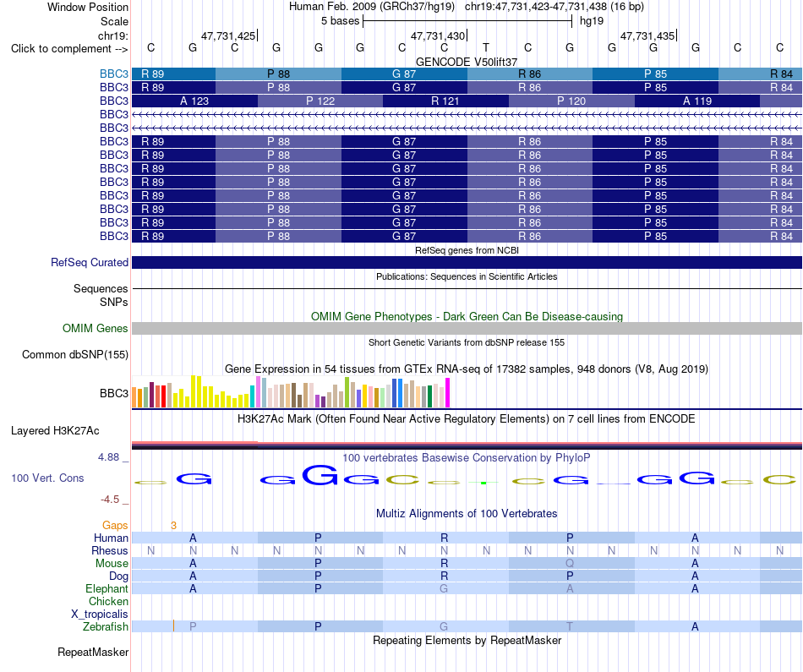Image resolution: width=803 pixels, height=672 pixels.
Task: Open 'Short Genetic Variants from dbSNP release 155'
Action: (467, 342)
